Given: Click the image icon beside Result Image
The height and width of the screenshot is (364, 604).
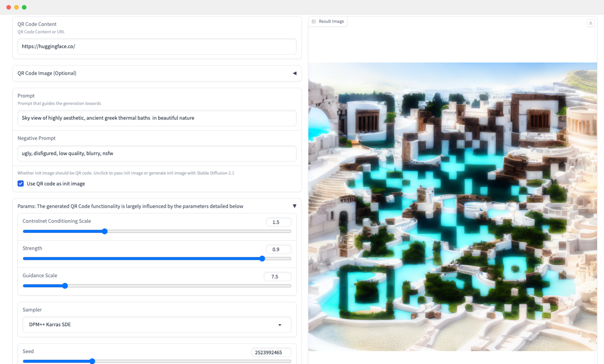Looking at the screenshot, I should (314, 21).
